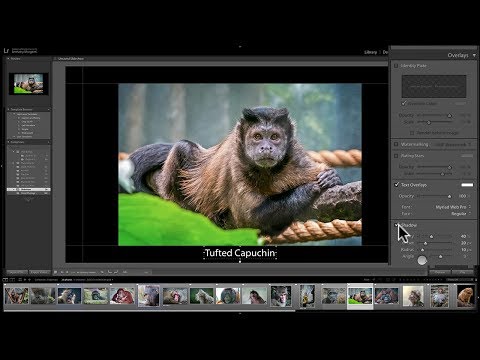Rotate adornment clockwise in toolbar

click(116, 272)
